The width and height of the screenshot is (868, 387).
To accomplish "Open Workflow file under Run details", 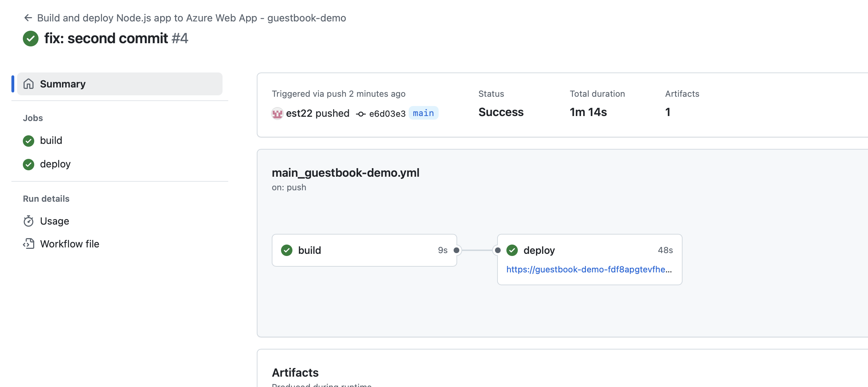I will 70,244.
